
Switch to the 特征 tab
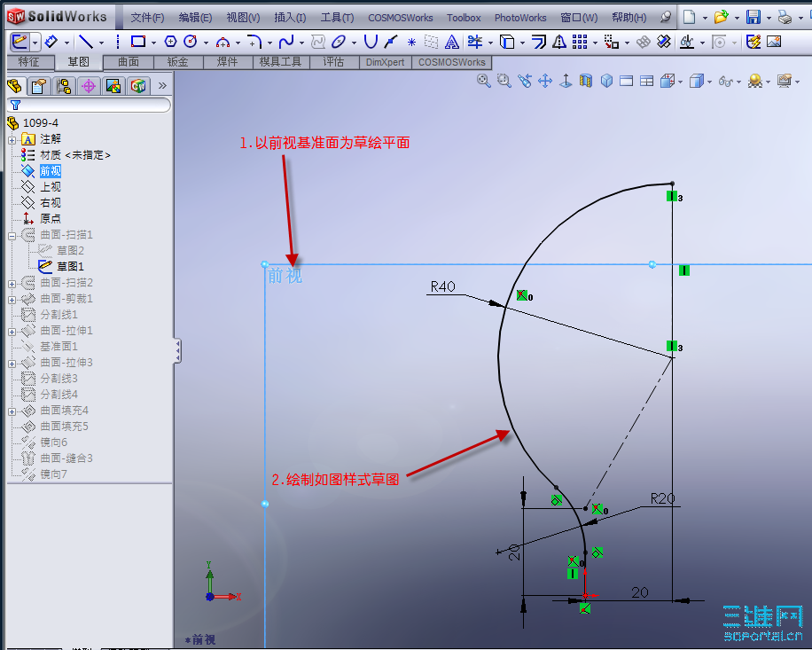[28, 62]
